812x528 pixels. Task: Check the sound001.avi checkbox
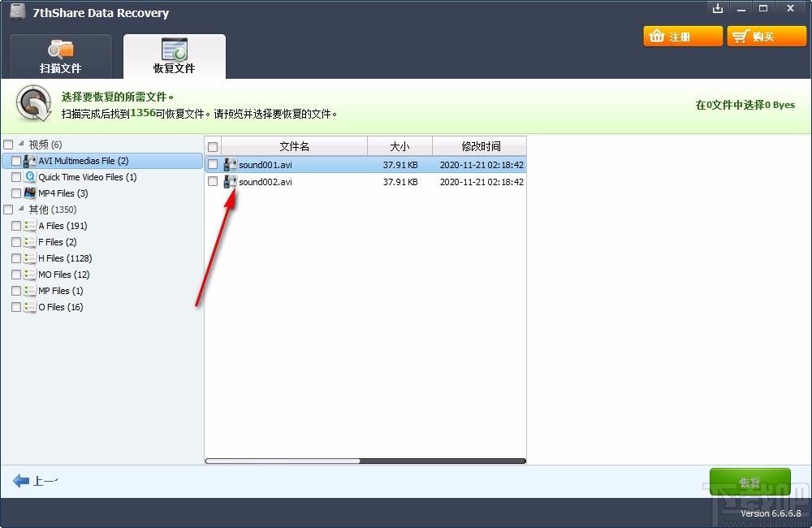pos(213,165)
